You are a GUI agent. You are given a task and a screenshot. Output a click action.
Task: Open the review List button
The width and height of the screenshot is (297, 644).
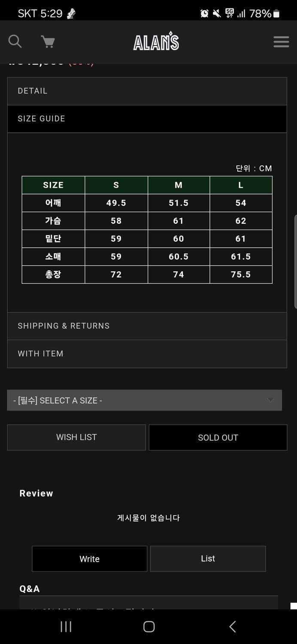[208, 559]
